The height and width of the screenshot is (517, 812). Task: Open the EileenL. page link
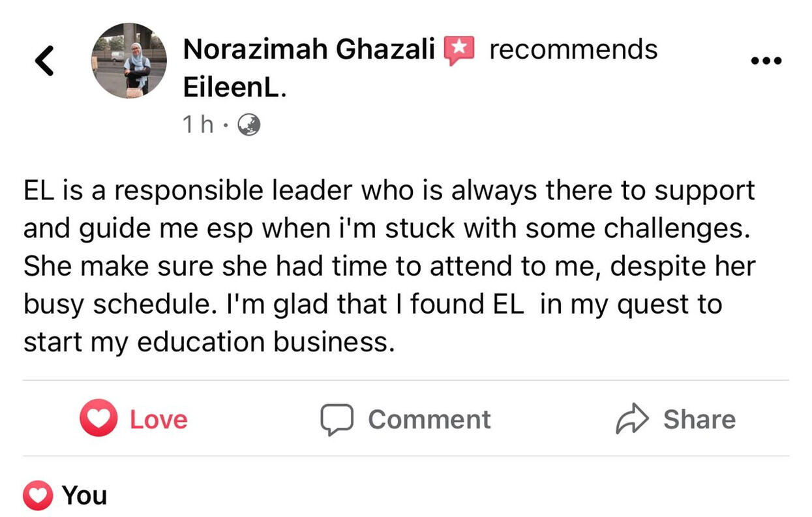[233, 87]
